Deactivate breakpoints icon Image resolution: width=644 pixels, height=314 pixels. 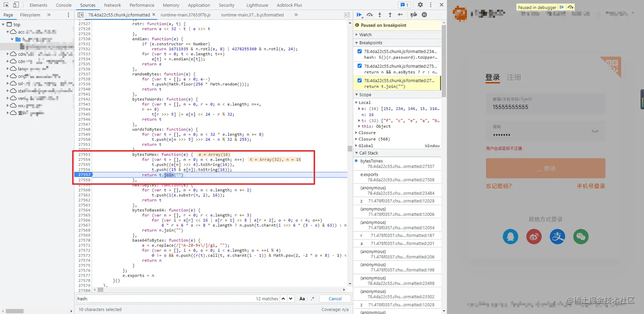414,15
